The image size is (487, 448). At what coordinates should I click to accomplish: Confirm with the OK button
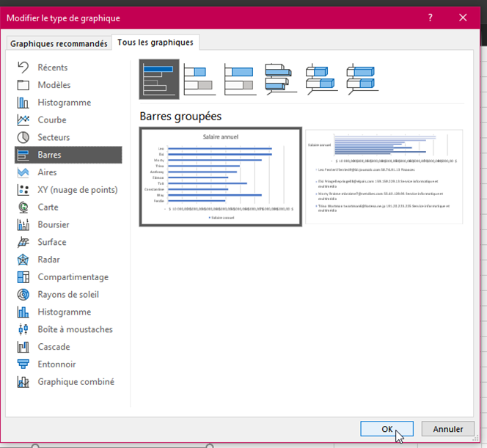click(387, 429)
